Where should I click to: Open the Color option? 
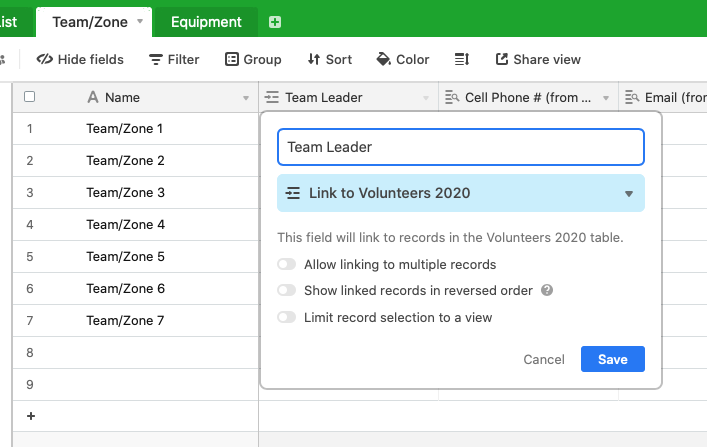(403, 59)
